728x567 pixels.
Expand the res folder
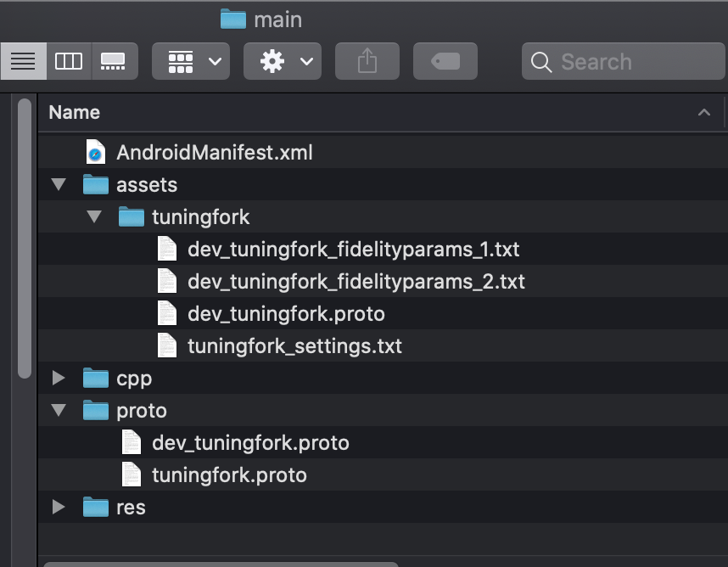[59, 508]
